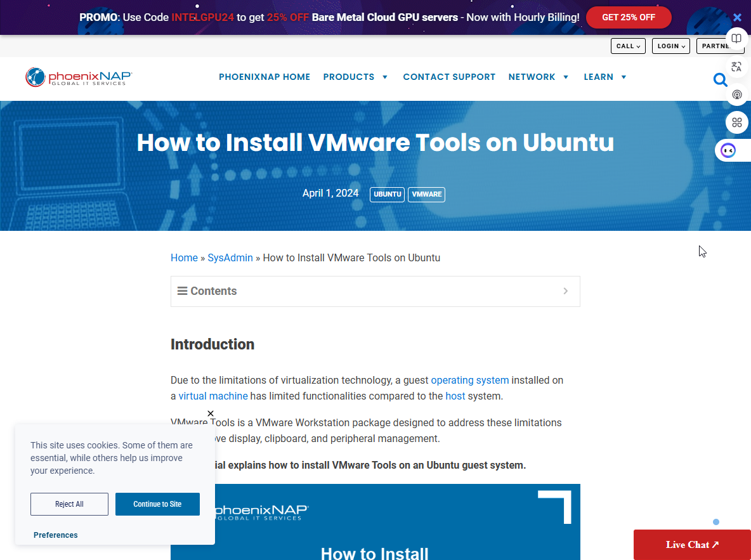Click the purple assistant face icon
This screenshot has width=751, height=560.
728,150
